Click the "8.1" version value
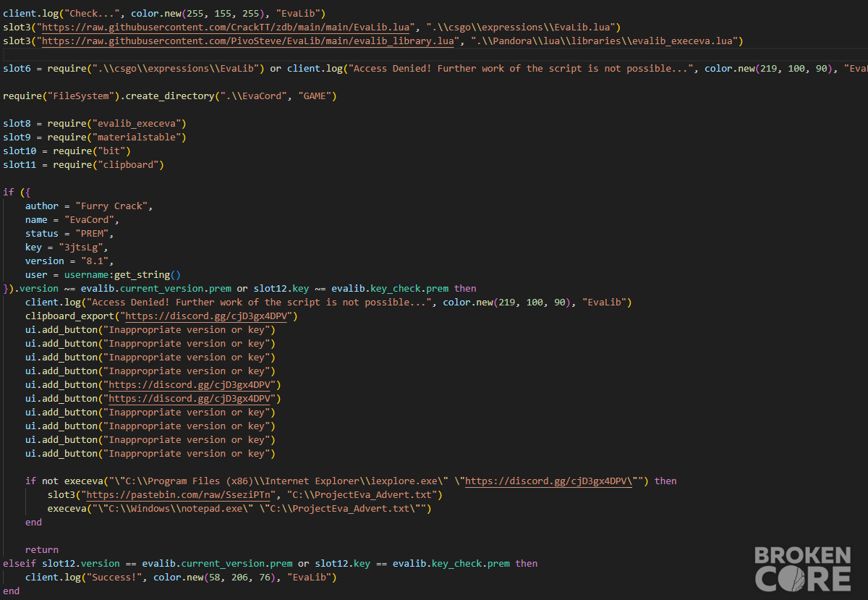 coord(95,261)
